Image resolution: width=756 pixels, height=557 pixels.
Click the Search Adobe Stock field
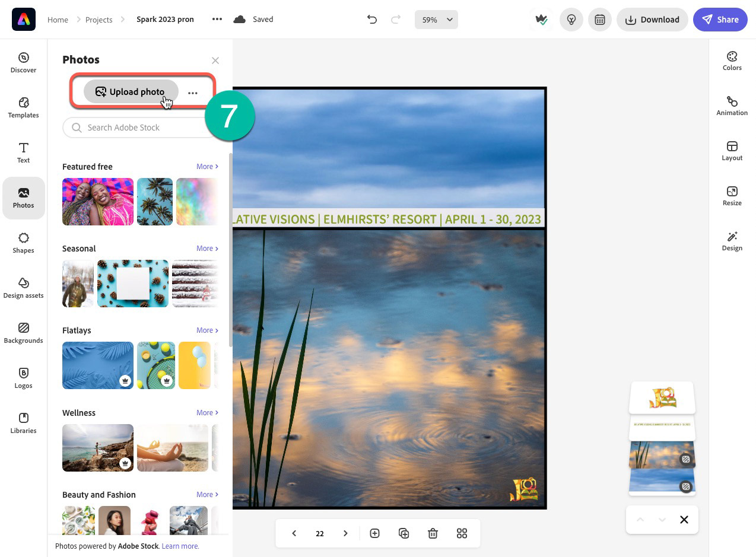click(x=139, y=128)
